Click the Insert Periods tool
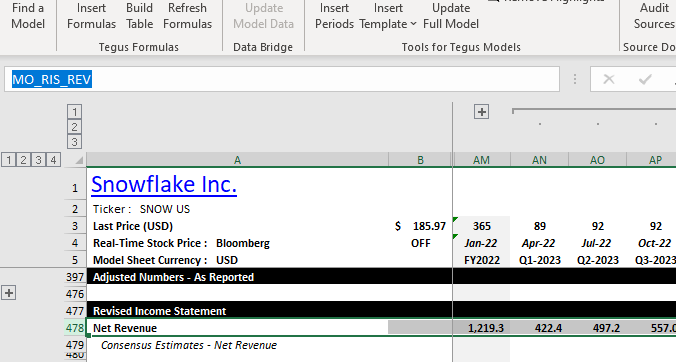This screenshot has width=676, height=362. coord(334,16)
